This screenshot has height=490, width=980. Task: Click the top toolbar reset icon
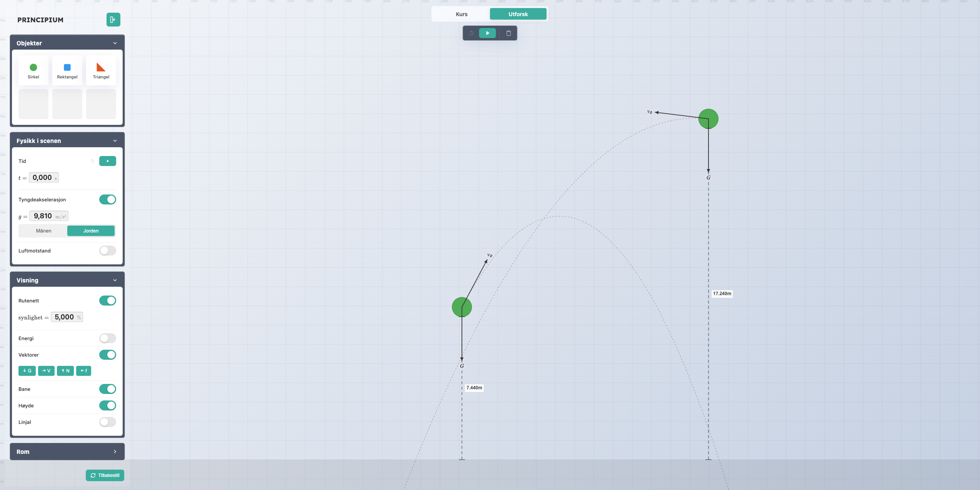pyautogui.click(x=471, y=33)
